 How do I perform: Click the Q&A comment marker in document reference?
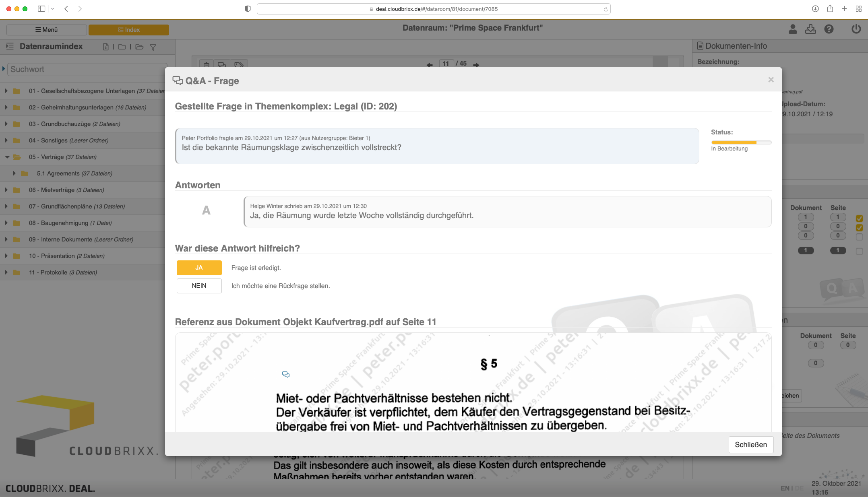click(x=286, y=375)
